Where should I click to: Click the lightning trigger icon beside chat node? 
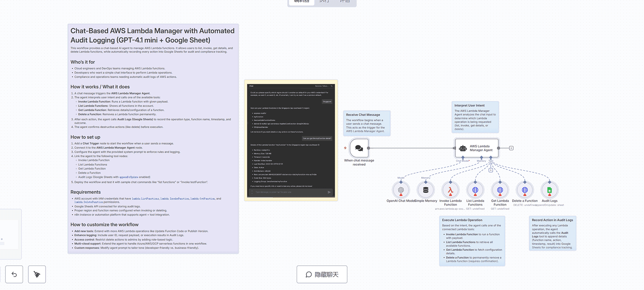click(345, 148)
